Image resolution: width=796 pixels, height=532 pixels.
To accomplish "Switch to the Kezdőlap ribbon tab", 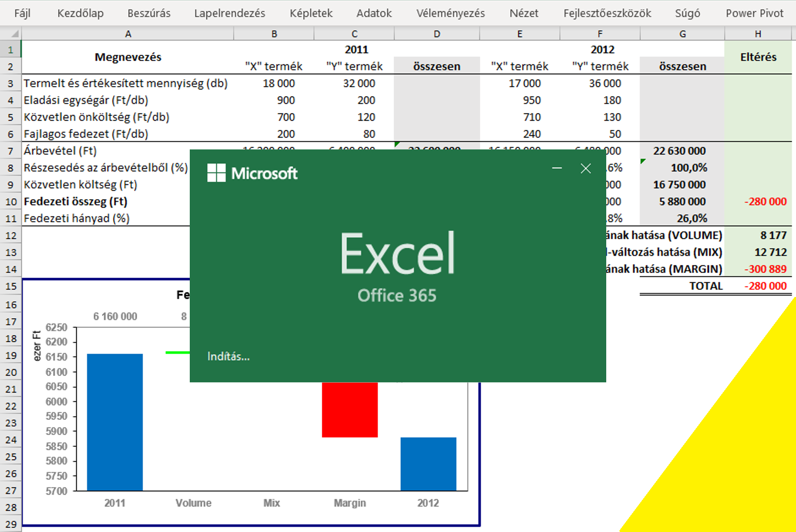I will click(80, 13).
